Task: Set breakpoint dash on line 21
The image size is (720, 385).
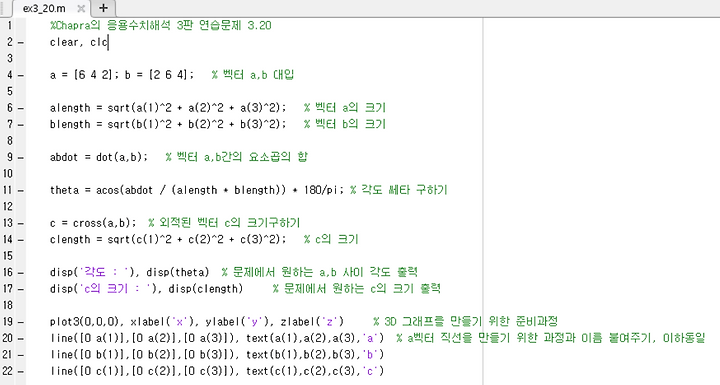Action: [21, 355]
